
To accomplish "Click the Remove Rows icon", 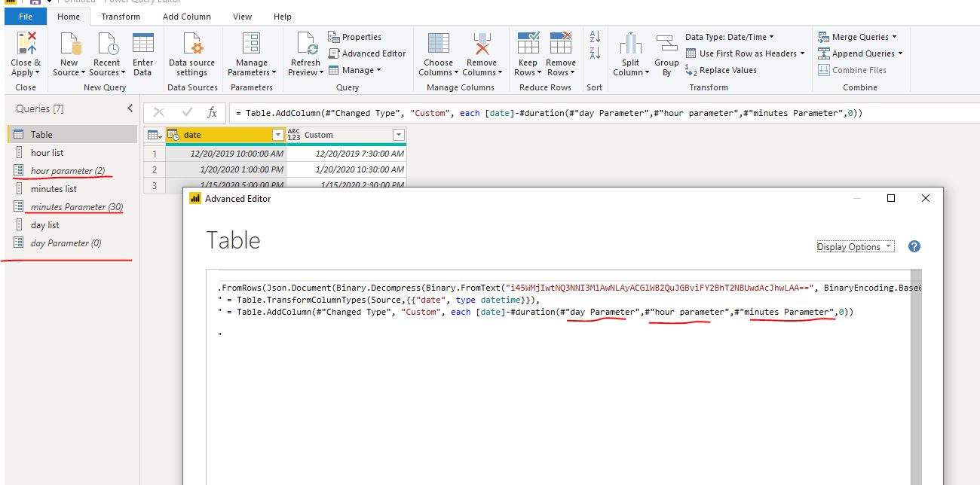I will pyautogui.click(x=561, y=44).
